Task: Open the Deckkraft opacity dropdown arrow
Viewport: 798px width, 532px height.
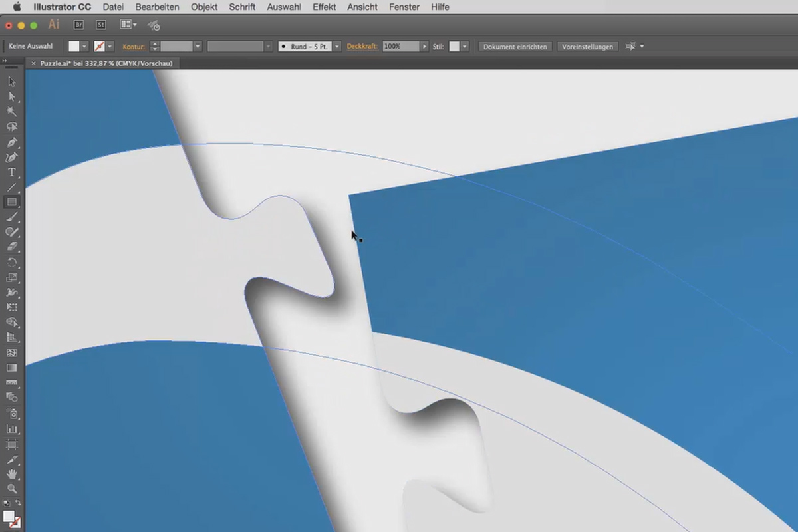Action: (424, 47)
